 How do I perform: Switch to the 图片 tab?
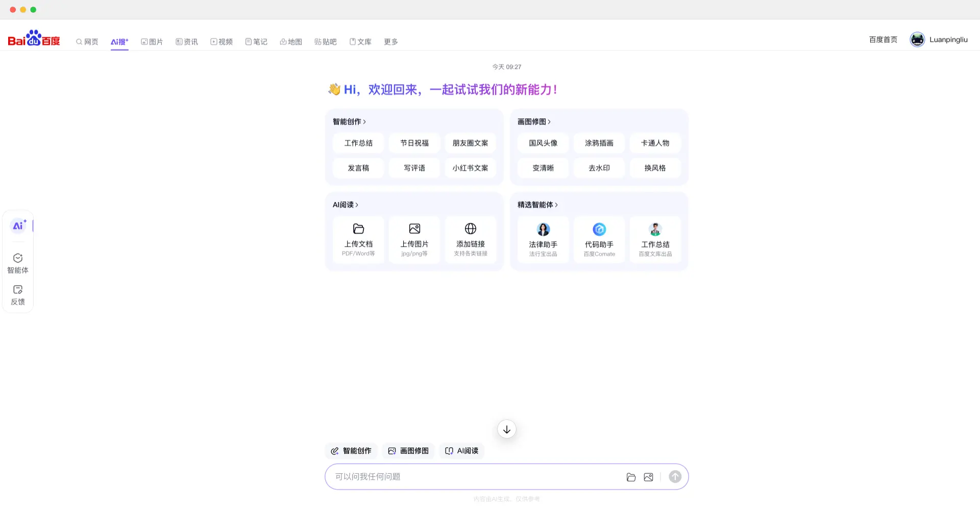pos(152,41)
